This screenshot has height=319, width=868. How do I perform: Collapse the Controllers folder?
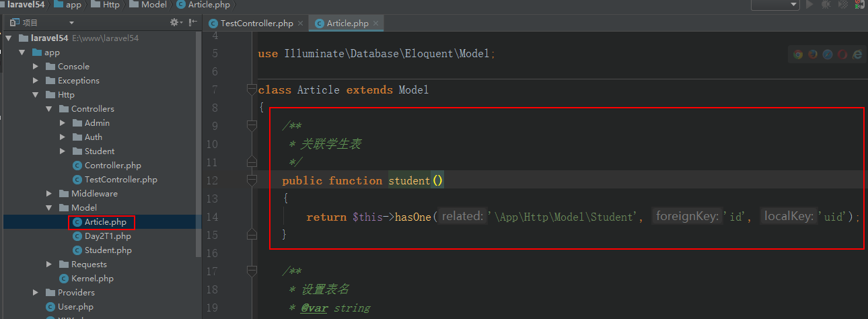(x=49, y=109)
